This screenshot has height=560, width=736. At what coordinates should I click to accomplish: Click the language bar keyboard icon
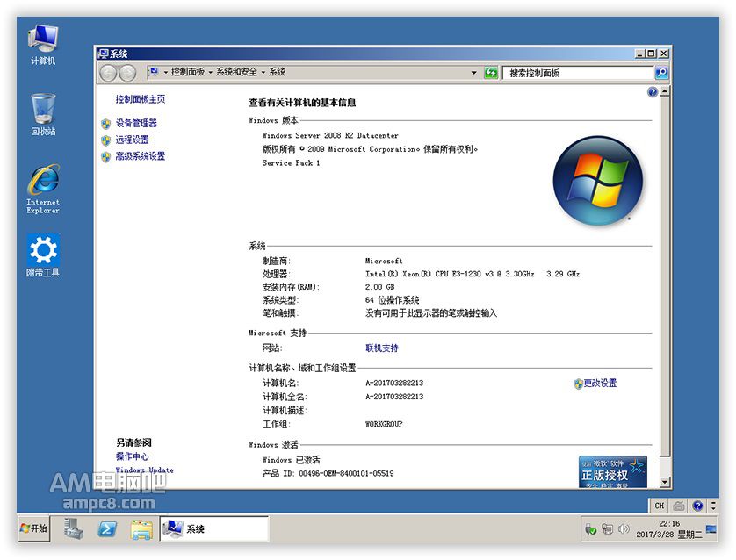point(678,506)
